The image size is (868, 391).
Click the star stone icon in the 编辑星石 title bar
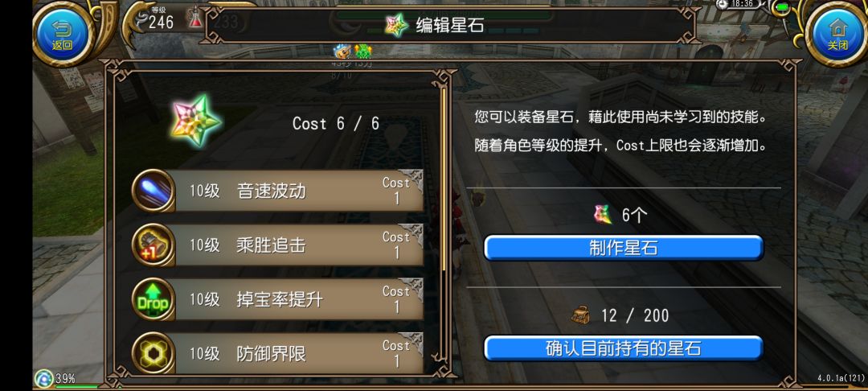pos(396,24)
